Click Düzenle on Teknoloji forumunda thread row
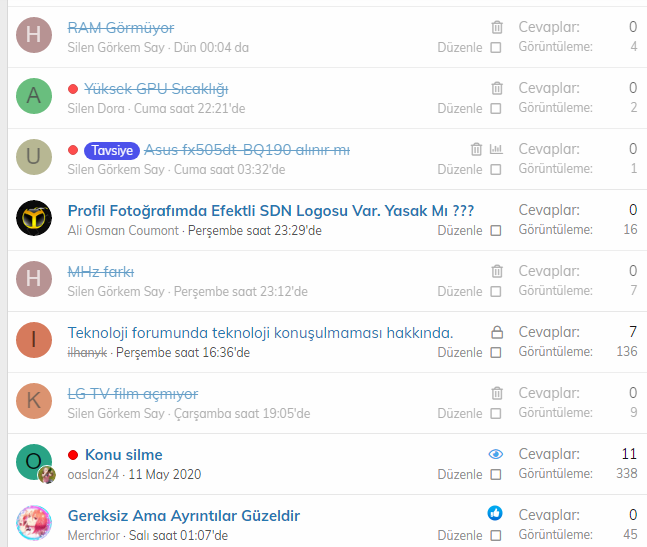Screen dimensions: 647x547 [x=460, y=353]
